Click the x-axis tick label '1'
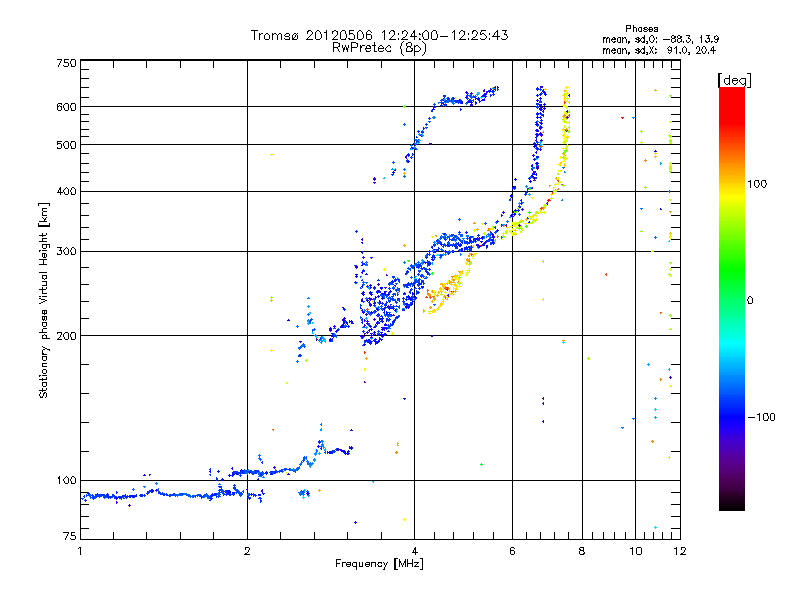Screen dimensions: 800x600 click(x=80, y=551)
